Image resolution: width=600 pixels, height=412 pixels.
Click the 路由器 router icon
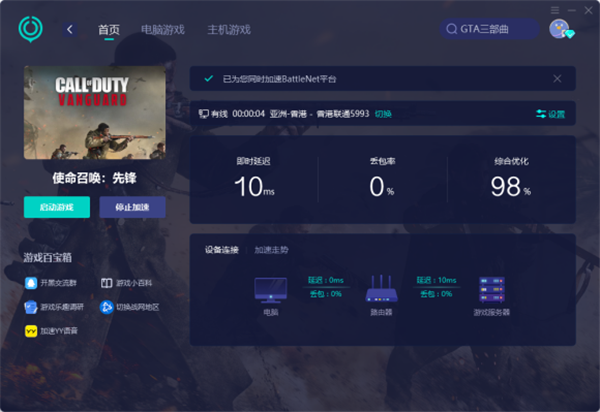[381, 289]
